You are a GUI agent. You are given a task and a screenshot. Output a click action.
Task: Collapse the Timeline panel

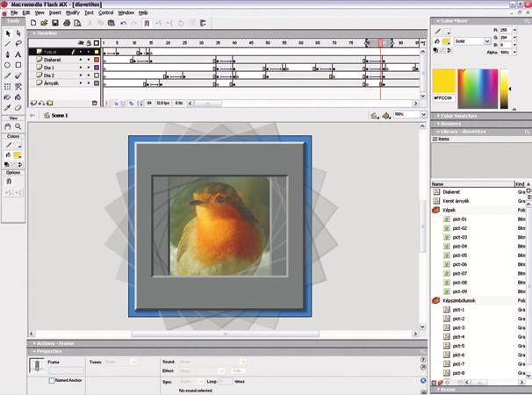click(x=47, y=33)
